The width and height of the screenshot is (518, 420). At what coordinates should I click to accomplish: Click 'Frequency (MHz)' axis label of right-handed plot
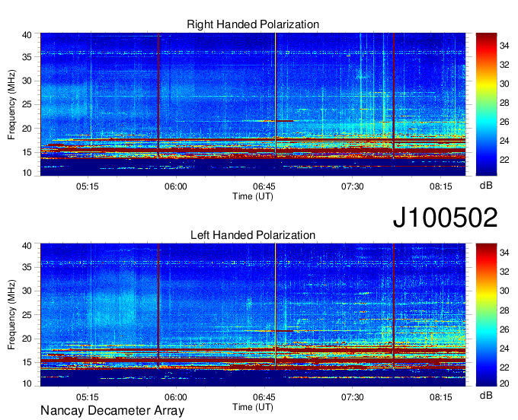(x=11, y=104)
